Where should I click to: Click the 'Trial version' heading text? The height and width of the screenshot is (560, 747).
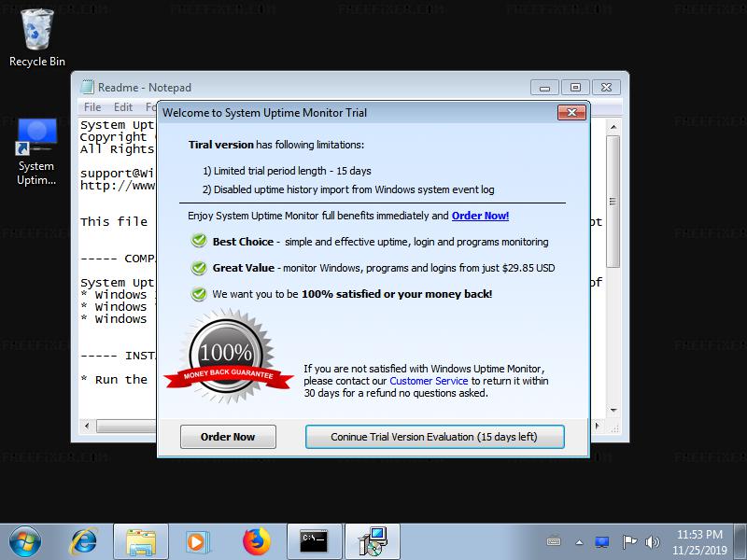220,145
